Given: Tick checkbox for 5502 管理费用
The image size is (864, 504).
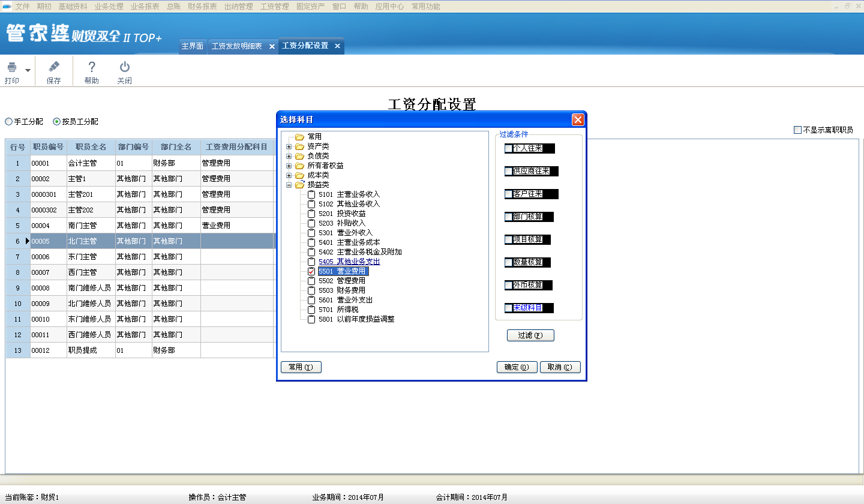Looking at the screenshot, I should click(311, 281).
